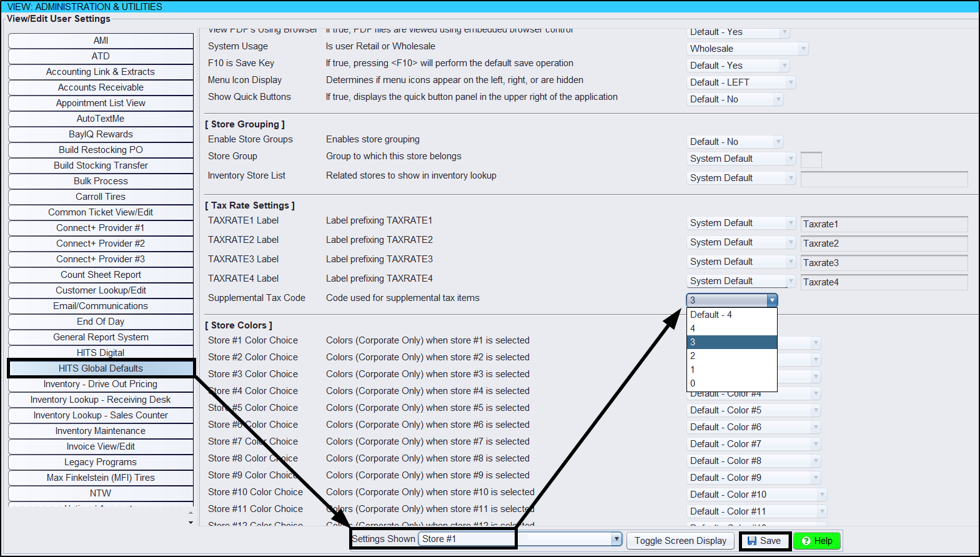Screen dimensions: 980x557
Task: Choose 'Default - 4' in the open dropdown list
Action: pyautogui.click(x=731, y=315)
